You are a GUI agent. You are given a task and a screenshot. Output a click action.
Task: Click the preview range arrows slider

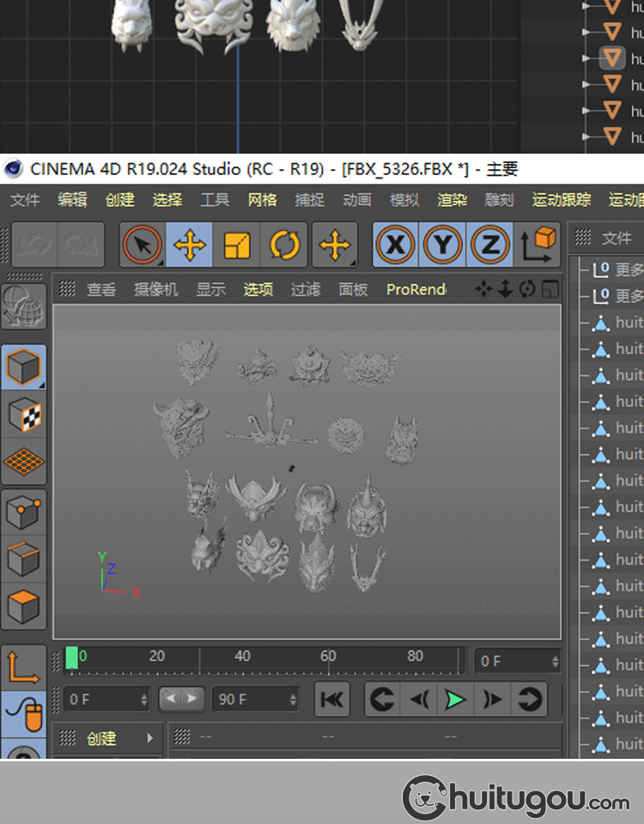[x=181, y=699]
